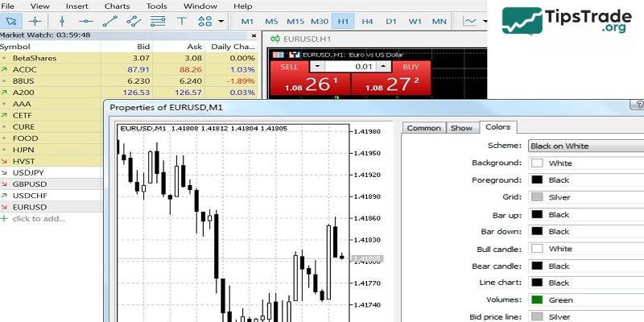644x322 pixels.
Task: Open the shapes tool dropdown arrow
Action: coord(221,21)
